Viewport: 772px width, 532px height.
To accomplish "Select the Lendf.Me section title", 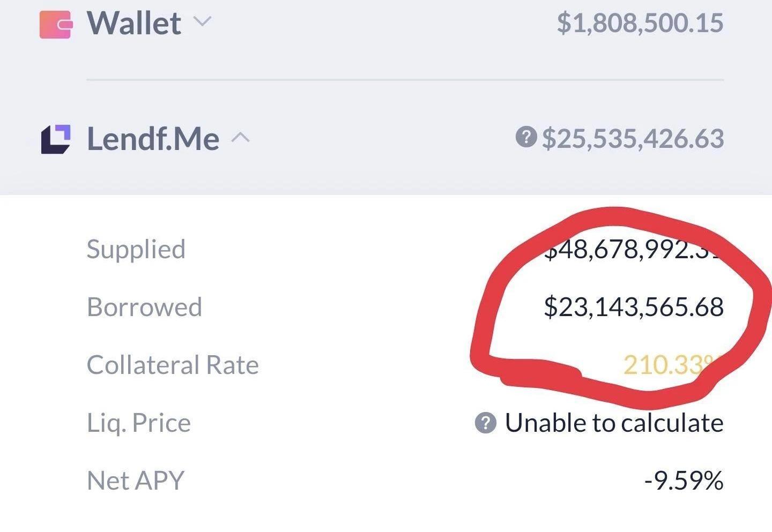I will (153, 139).
